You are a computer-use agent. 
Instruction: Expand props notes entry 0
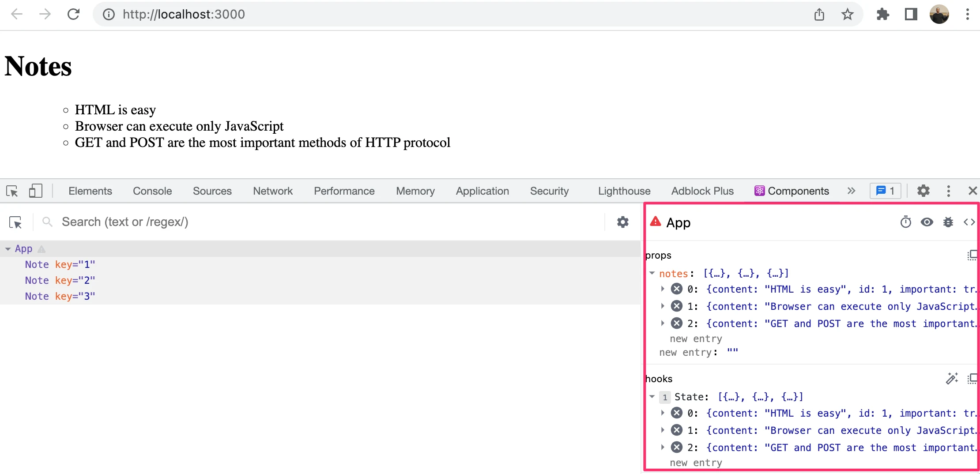click(663, 289)
